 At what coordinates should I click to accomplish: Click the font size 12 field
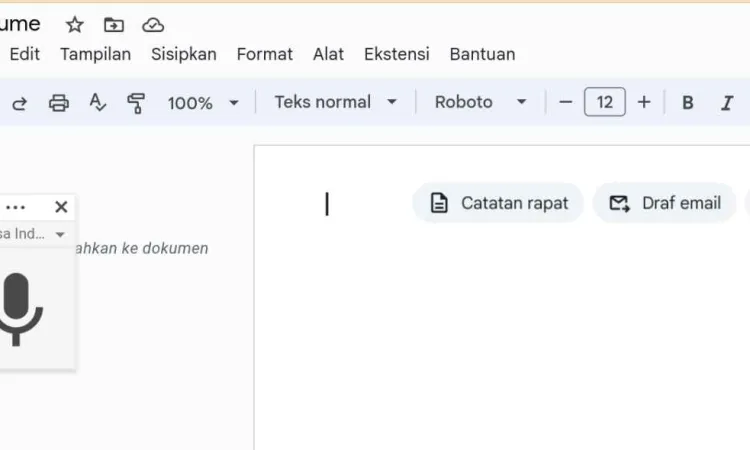pyautogui.click(x=605, y=102)
